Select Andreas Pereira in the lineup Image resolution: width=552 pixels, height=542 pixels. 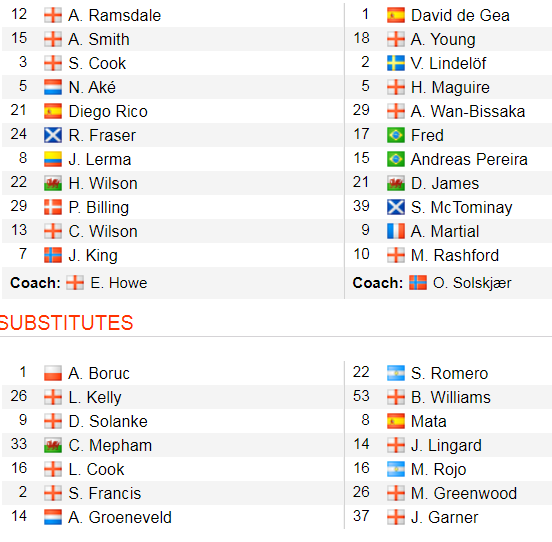coord(469,159)
